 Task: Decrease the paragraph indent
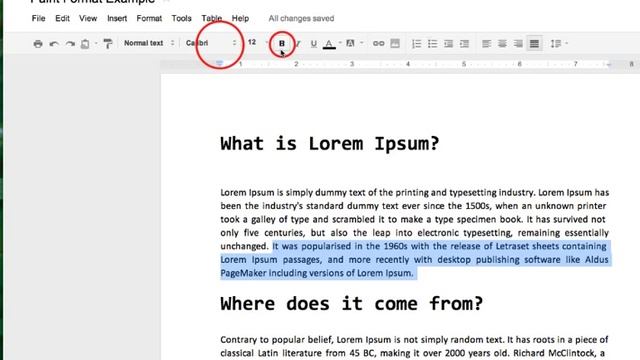(x=449, y=43)
